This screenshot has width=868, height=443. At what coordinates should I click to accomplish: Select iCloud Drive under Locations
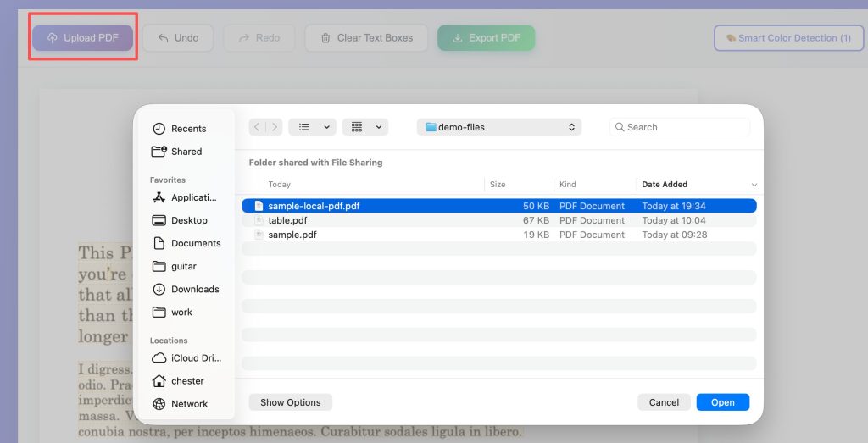click(x=186, y=357)
